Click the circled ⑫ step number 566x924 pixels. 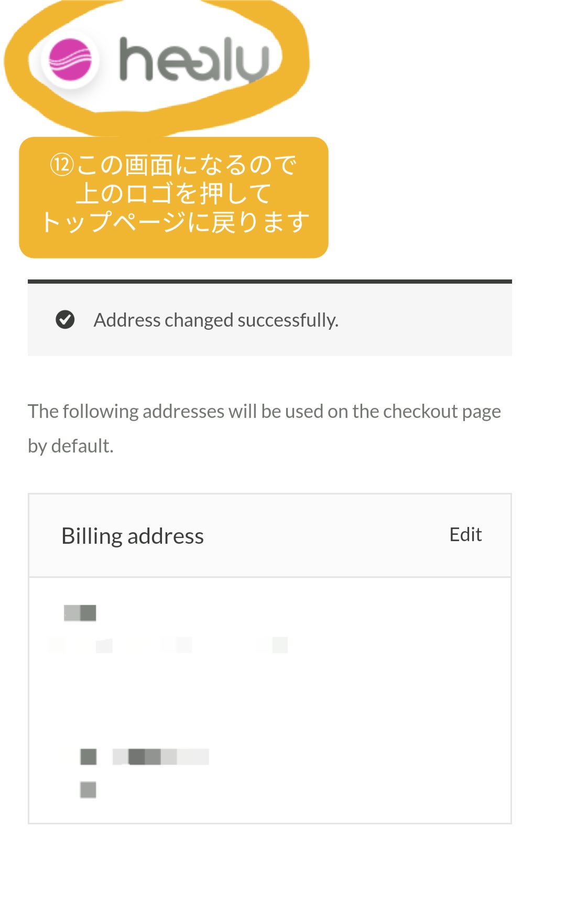coord(61,165)
